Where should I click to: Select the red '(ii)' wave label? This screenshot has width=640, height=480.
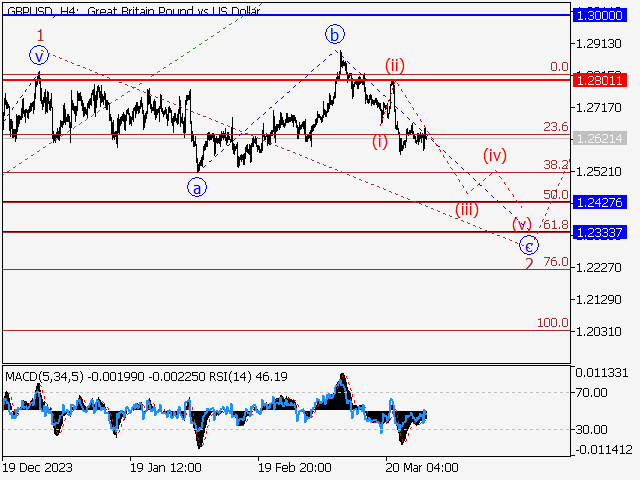(x=395, y=65)
